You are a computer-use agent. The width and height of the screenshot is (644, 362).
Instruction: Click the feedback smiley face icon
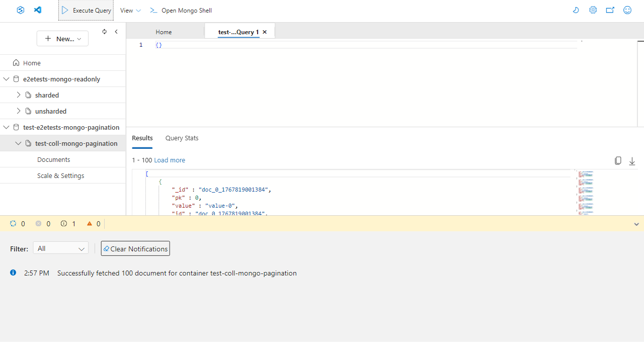click(x=627, y=10)
